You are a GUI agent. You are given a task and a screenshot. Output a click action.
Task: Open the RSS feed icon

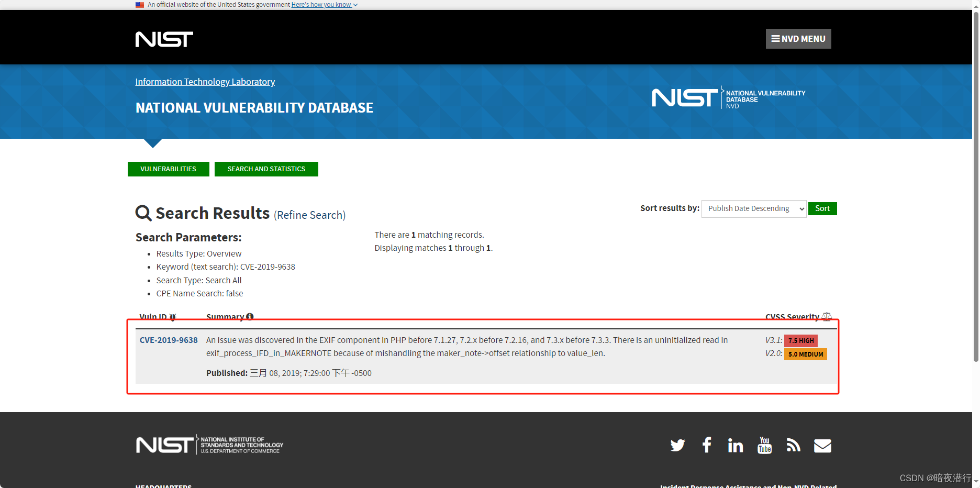tap(793, 445)
